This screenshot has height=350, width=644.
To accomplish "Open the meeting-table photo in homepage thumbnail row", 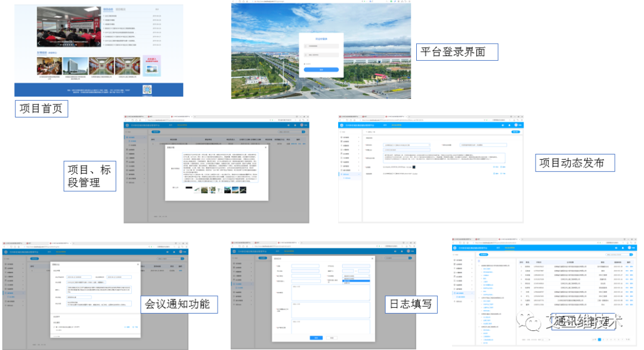I will pos(49,66).
